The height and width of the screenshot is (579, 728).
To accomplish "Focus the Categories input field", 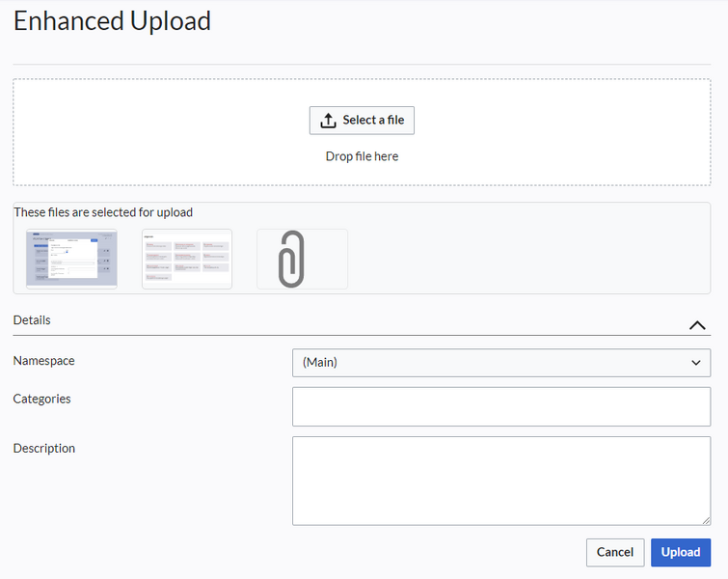I will 501,406.
